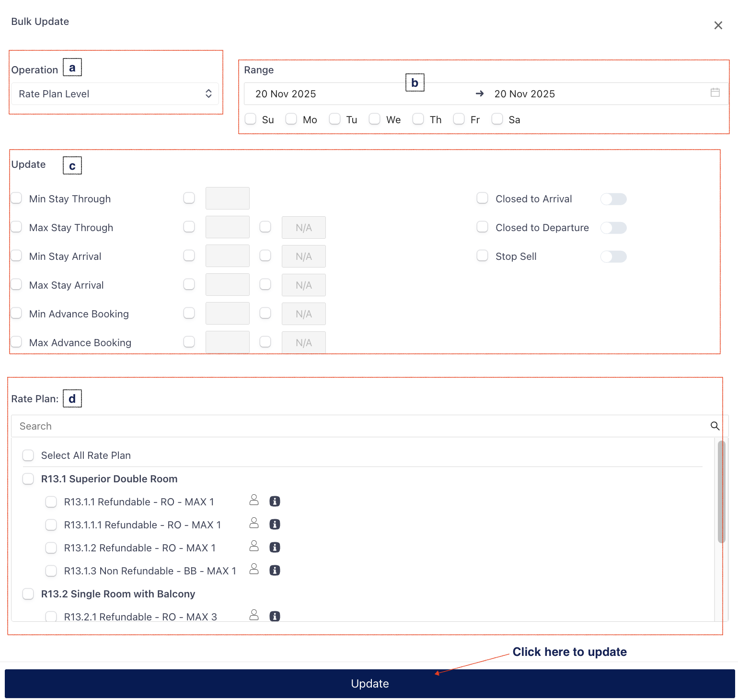Open the Operation Rate Plan Level dropdown
This screenshot has height=700, width=738.
115,94
